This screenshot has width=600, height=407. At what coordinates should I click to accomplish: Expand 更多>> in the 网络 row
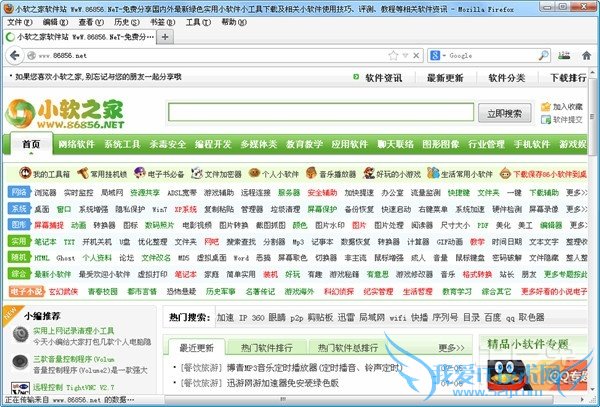[x=576, y=193]
